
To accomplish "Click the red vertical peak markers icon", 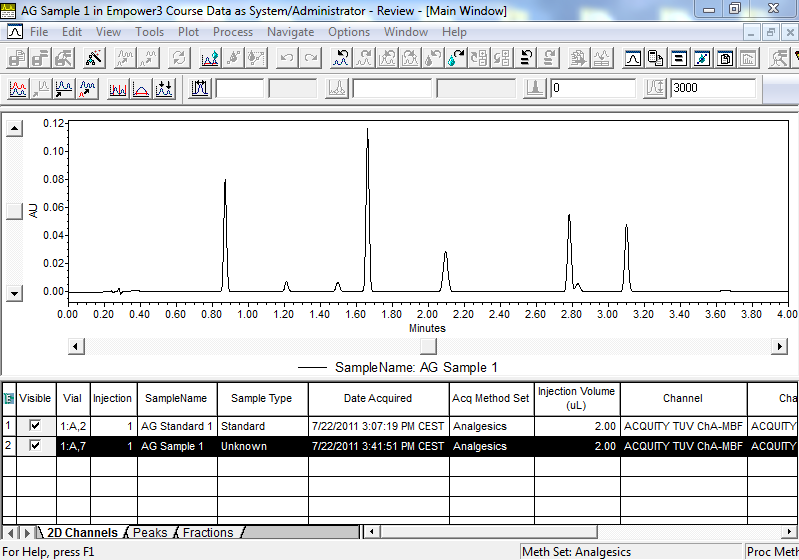I will point(118,88).
